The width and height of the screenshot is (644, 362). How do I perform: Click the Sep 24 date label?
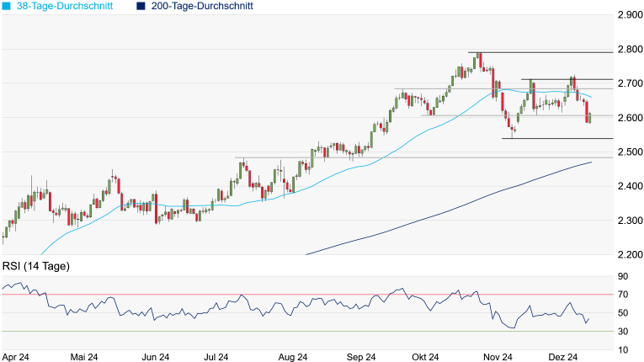[360, 357]
